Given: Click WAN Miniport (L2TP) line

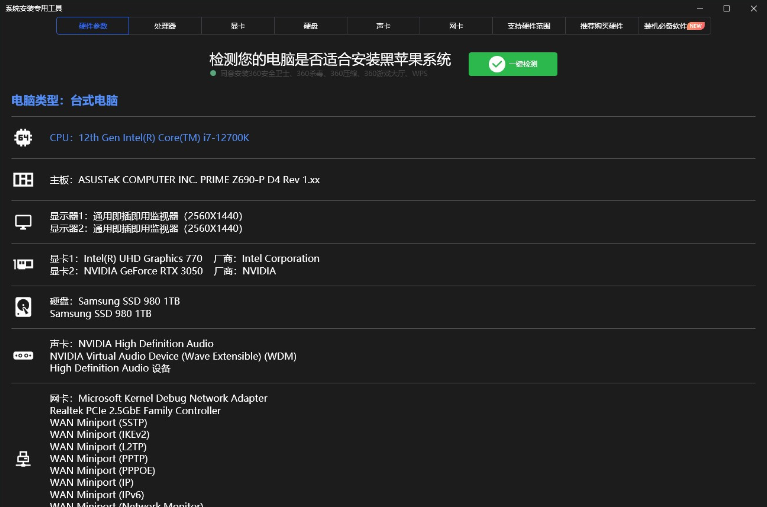Looking at the screenshot, I should pyautogui.click(x=98, y=447).
